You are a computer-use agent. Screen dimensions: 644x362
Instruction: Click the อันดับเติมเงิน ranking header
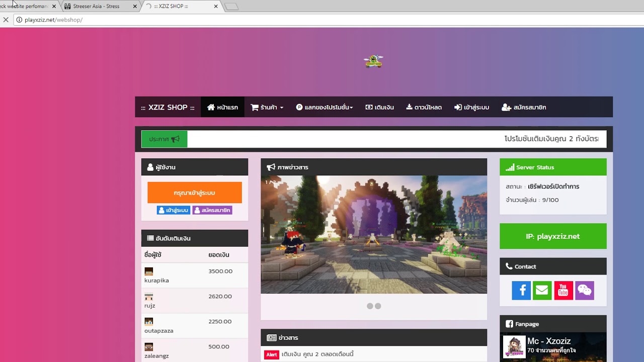[195, 238]
